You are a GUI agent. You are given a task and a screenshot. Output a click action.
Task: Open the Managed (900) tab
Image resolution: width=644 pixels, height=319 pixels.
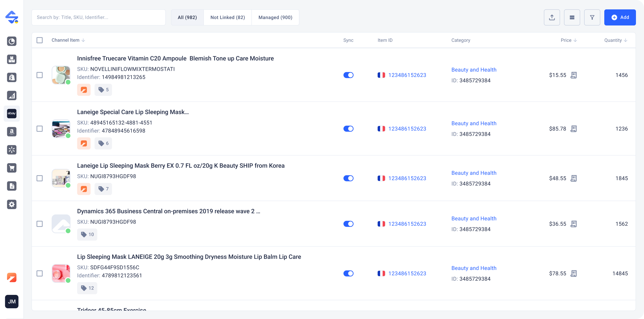[275, 17]
